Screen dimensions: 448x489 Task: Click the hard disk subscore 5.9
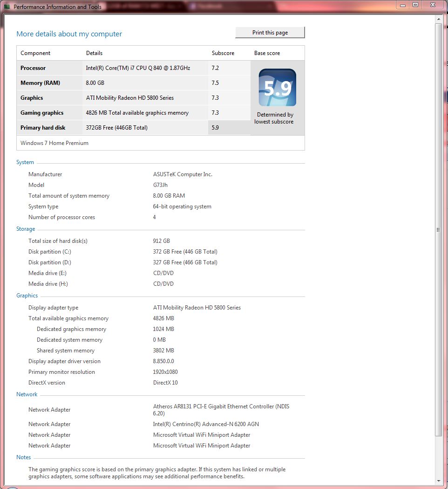click(x=215, y=128)
